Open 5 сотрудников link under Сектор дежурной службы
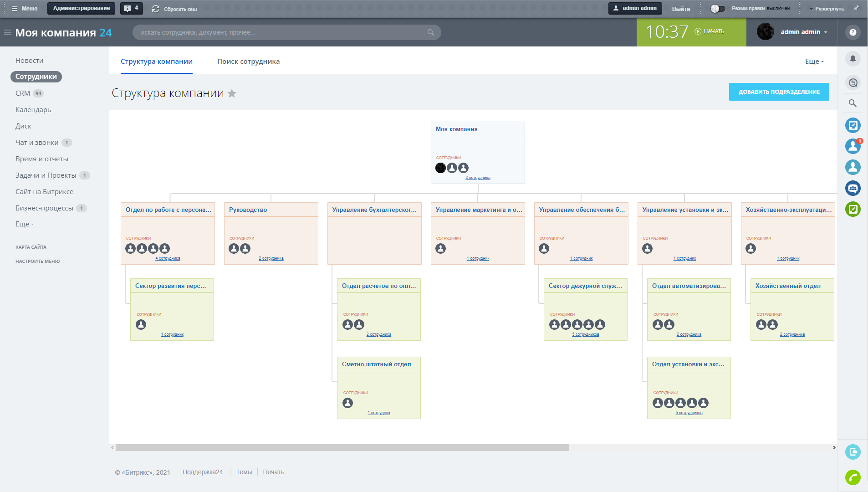Image resolution: width=868 pixels, height=492 pixels. (x=585, y=335)
